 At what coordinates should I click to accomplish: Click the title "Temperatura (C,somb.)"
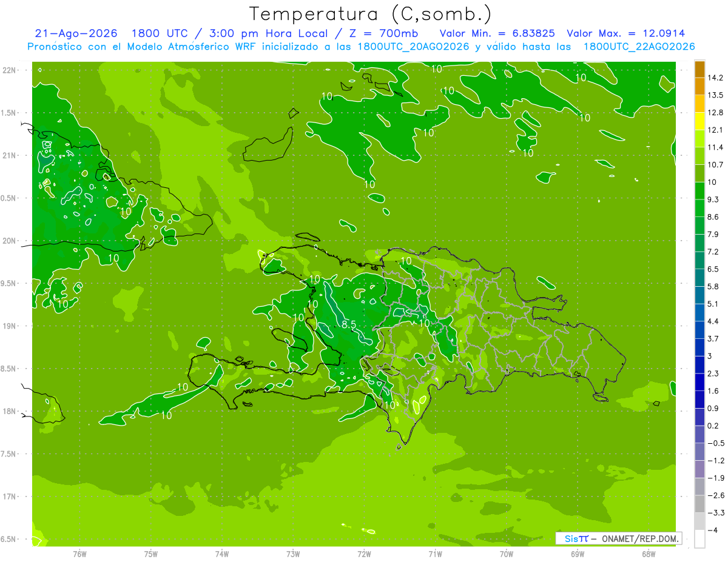coord(371,14)
